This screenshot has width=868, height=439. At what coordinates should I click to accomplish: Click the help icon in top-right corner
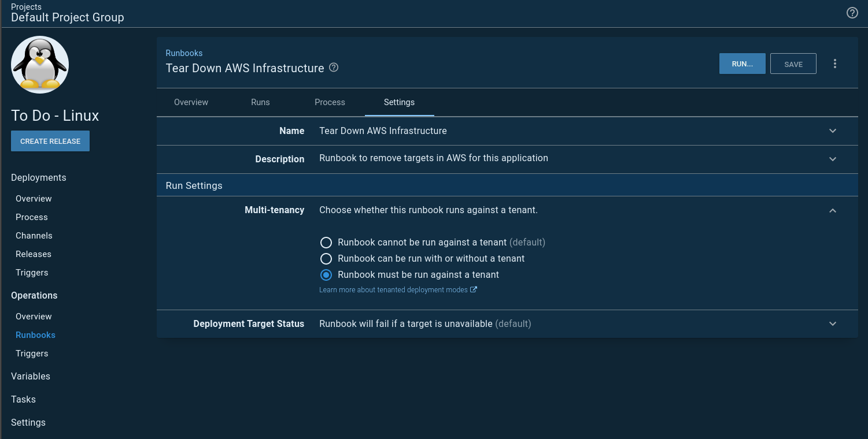tap(852, 13)
